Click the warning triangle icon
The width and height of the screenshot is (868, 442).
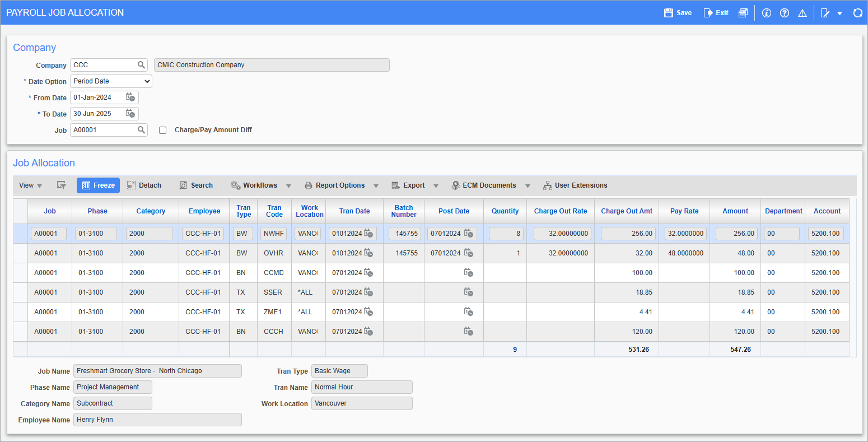click(x=802, y=12)
